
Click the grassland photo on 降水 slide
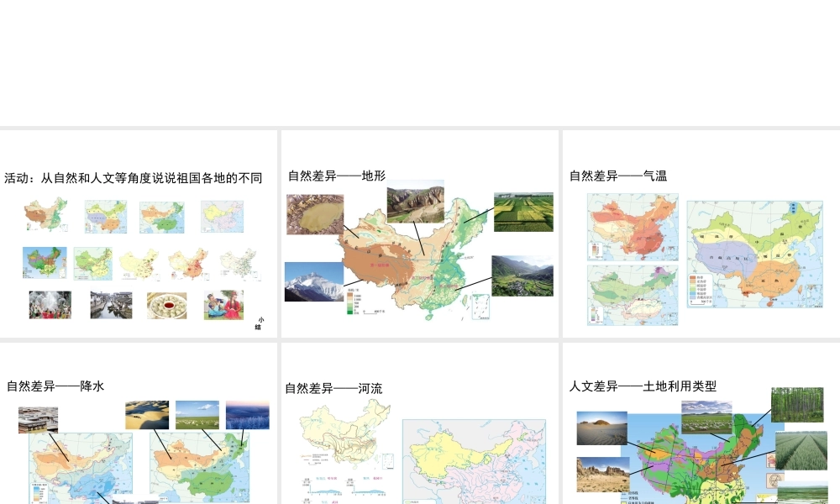pyautogui.click(x=197, y=415)
